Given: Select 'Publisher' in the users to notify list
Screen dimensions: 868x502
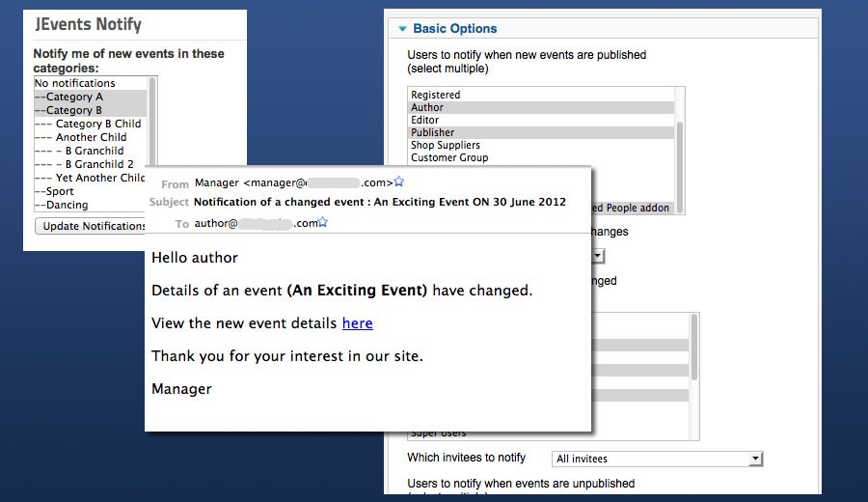Looking at the screenshot, I should (x=432, y=132).
